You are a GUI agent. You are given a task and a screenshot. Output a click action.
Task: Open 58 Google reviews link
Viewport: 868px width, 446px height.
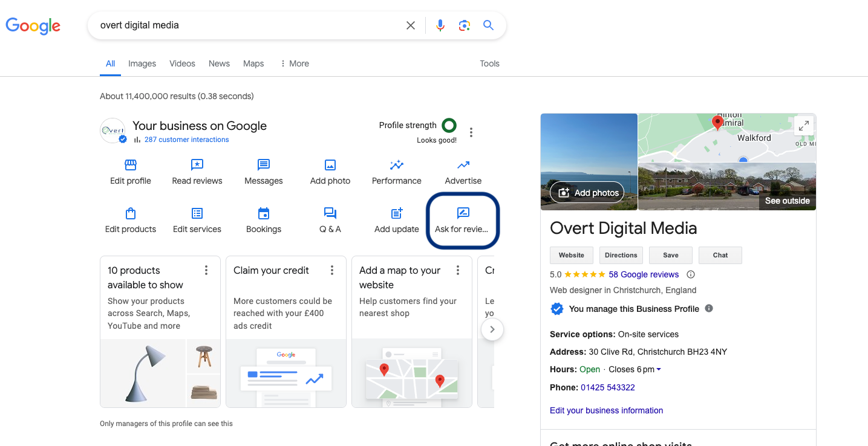point(644,274)
